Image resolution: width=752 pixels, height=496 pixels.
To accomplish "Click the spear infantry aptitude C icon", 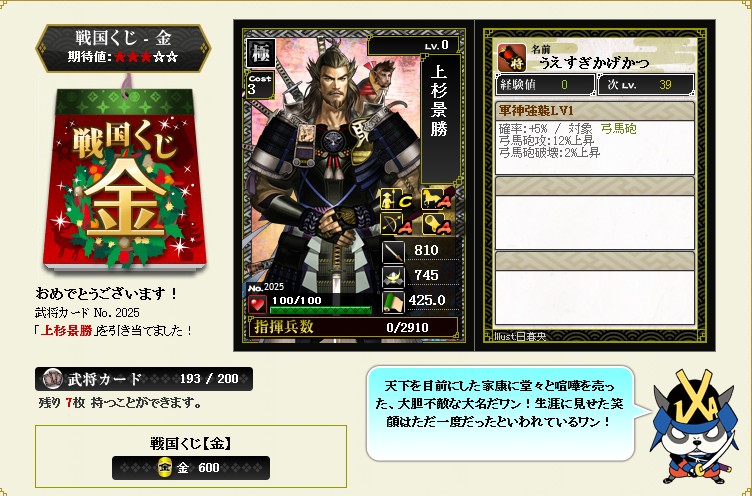I will 396,200.
